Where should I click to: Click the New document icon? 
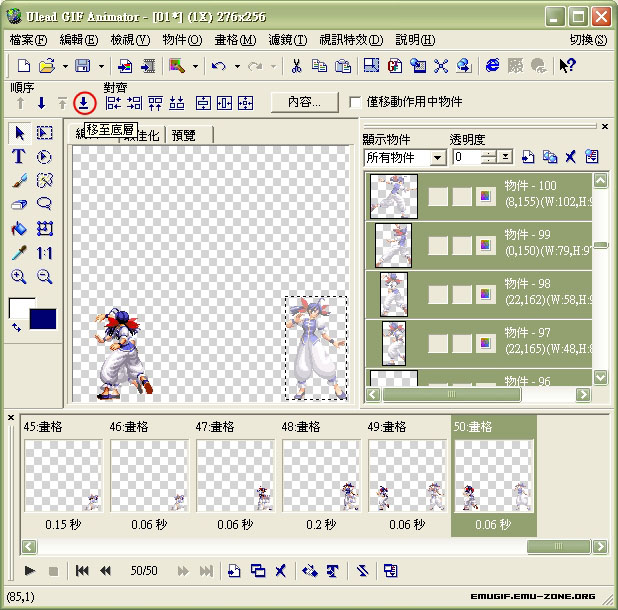pos(24,65)
